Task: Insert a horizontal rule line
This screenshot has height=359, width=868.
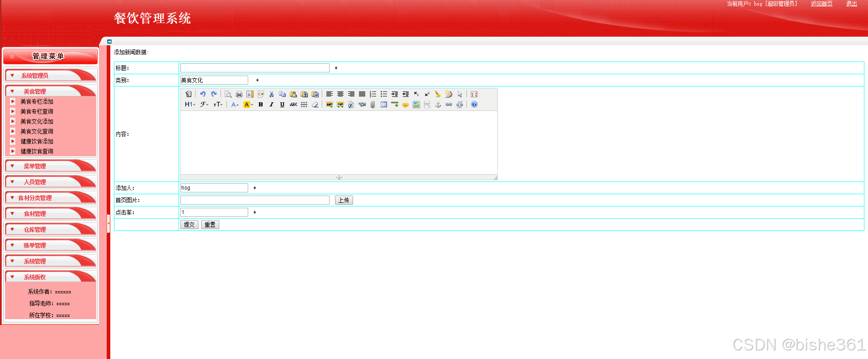Action: click(x=395, y=105)
